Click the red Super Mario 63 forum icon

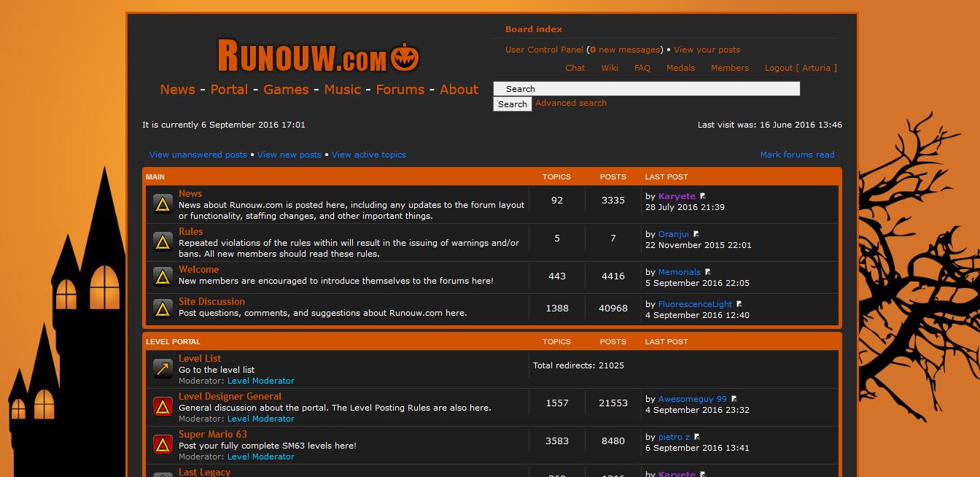(163, 444)
